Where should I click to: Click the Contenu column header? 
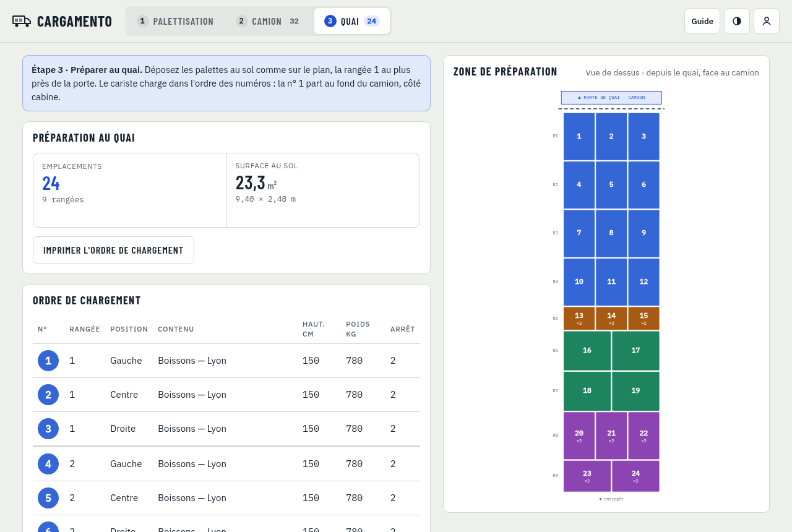[x=176, y=329]
